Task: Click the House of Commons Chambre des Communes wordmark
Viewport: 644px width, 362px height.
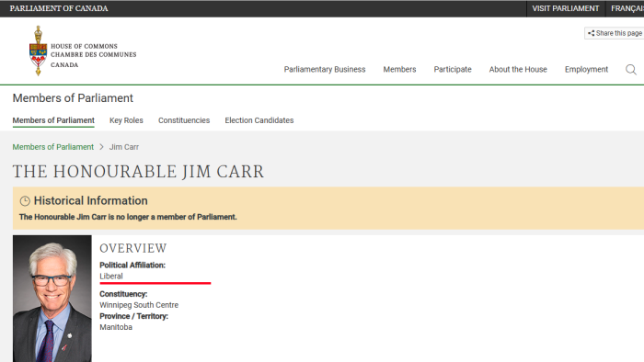Action: click(x=93, y=55)
